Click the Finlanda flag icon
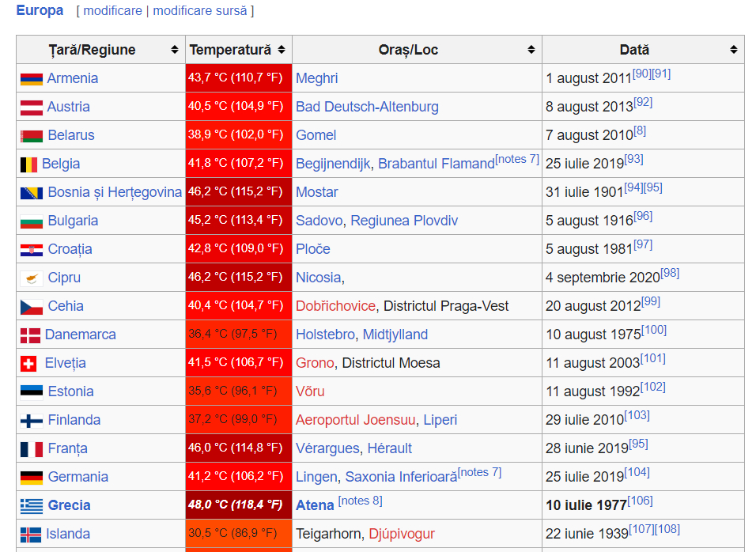This screenshot has width=756, height=552. coord(32,420)
